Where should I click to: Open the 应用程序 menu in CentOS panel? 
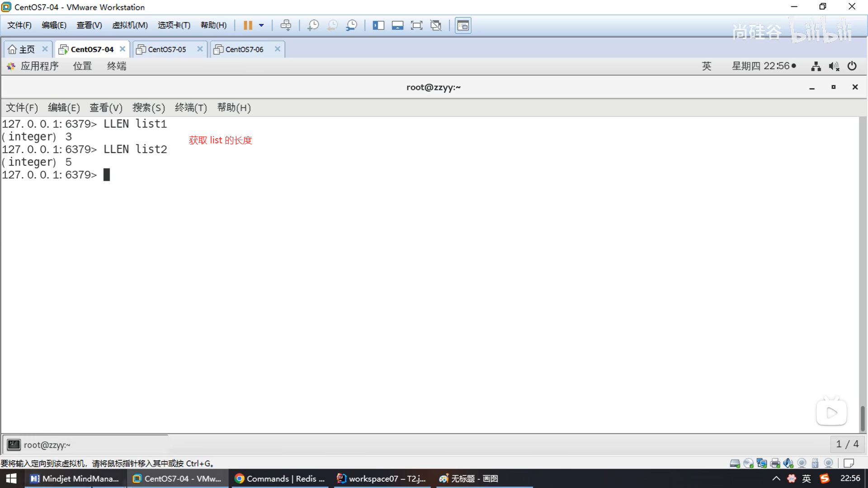39,66
